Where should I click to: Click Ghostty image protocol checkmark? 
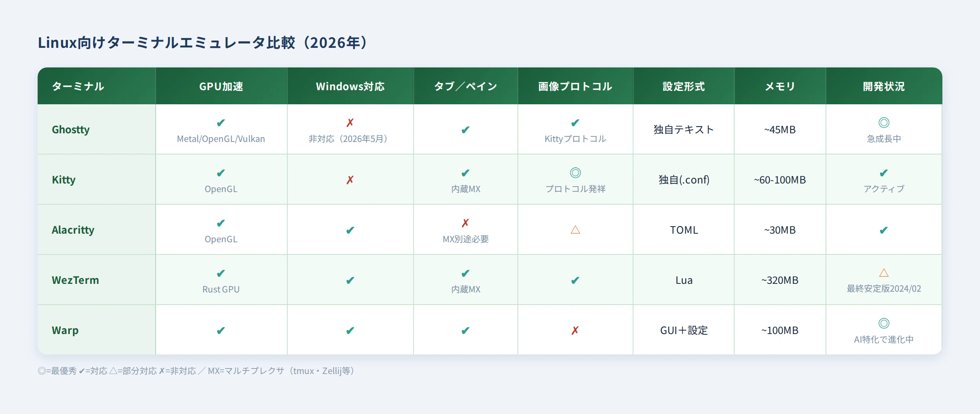click(x=575, y=123)
